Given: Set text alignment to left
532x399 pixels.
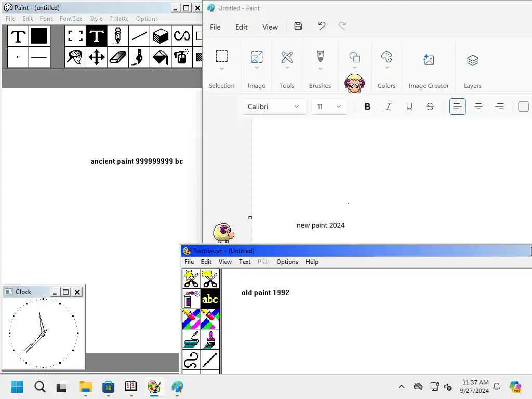Looking at the screenshot, I should pyautogui.click(x=457, y=107).
